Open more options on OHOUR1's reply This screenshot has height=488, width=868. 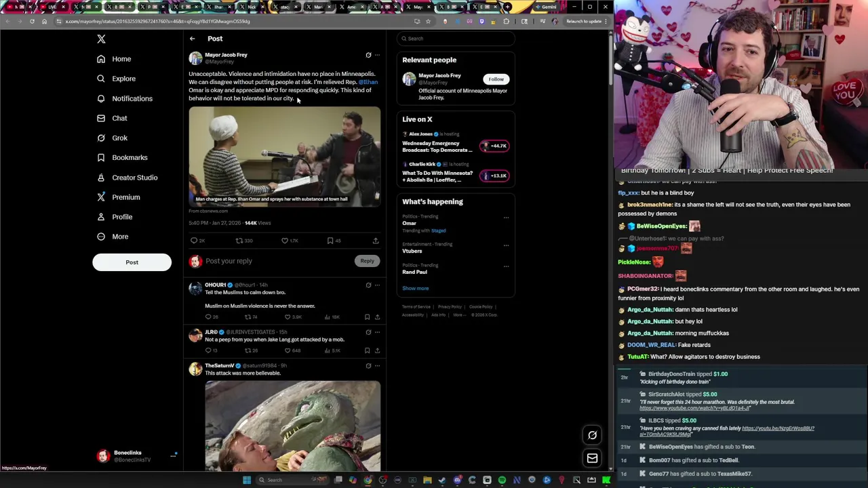378,285
